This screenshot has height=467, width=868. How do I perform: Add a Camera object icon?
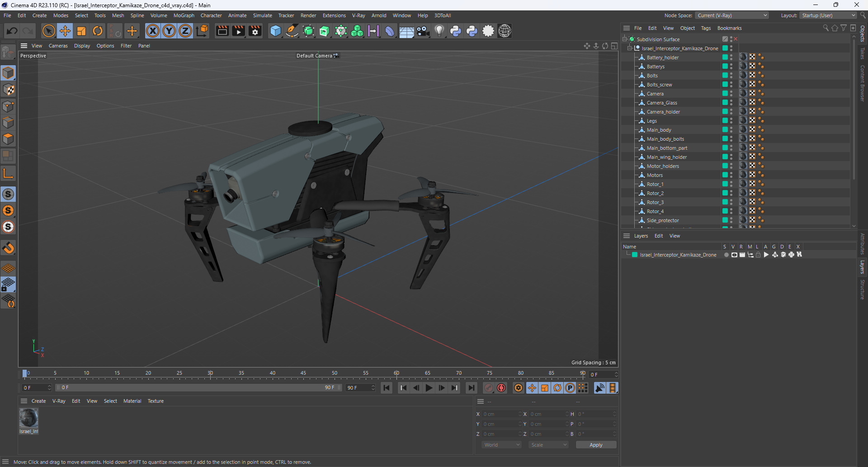(423, 31)
